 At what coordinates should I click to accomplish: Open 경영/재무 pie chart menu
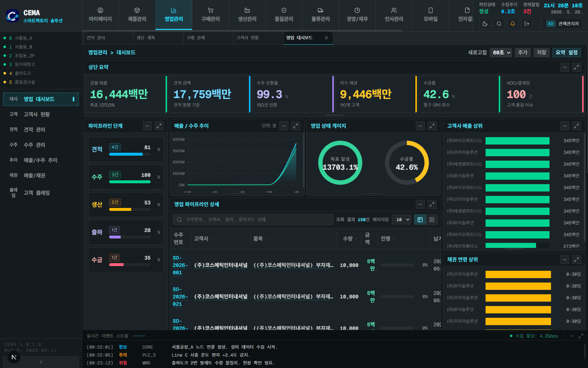[357, 15]
